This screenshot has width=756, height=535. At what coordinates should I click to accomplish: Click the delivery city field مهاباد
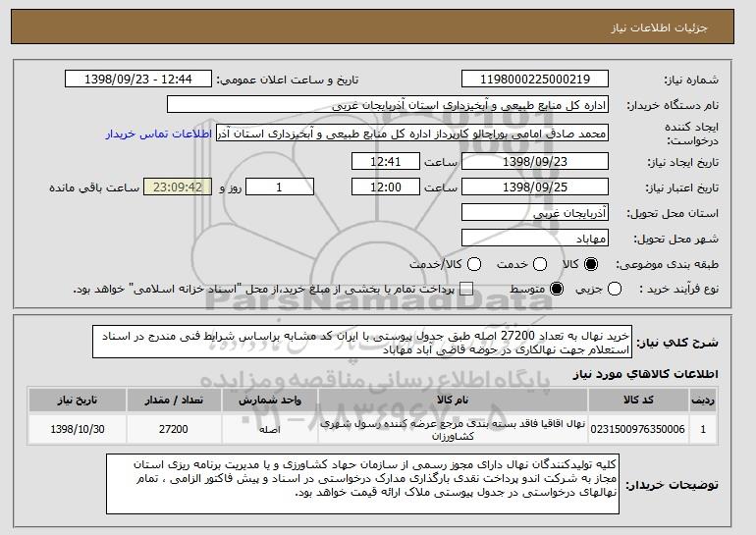click(535, 239)
